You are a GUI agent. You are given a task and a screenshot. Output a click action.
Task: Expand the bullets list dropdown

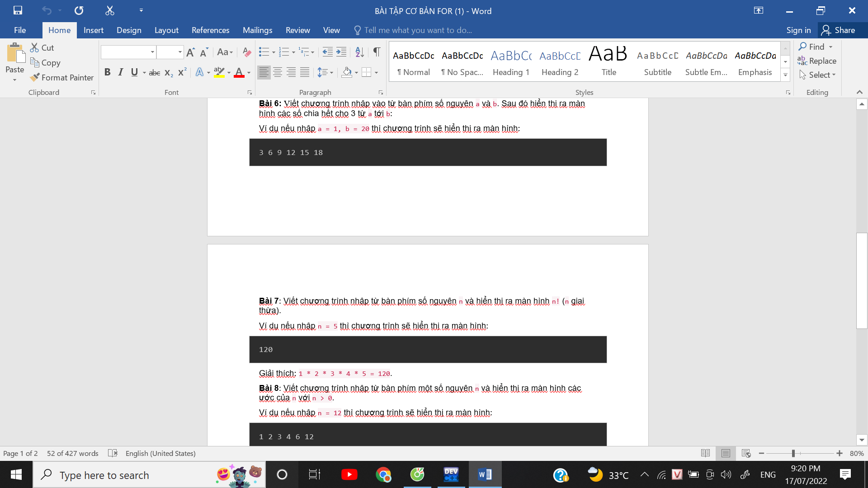point(274,52)
